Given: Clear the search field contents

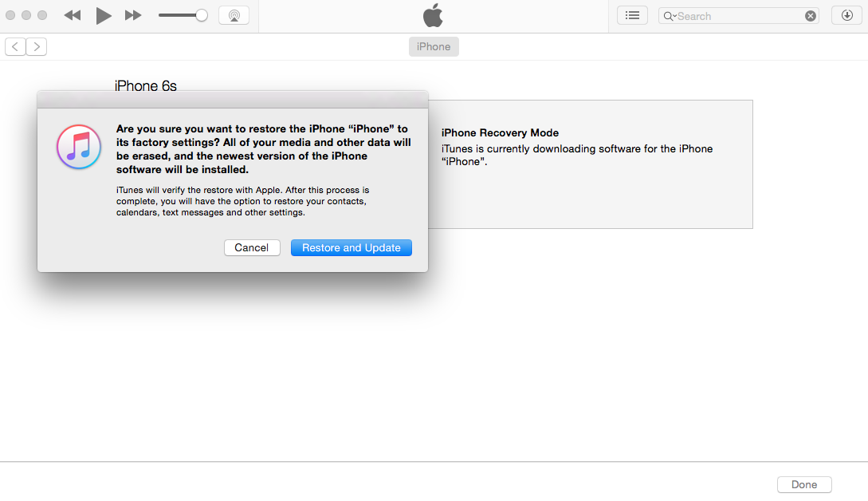Looking at the screenshot, I should [811, 16].
